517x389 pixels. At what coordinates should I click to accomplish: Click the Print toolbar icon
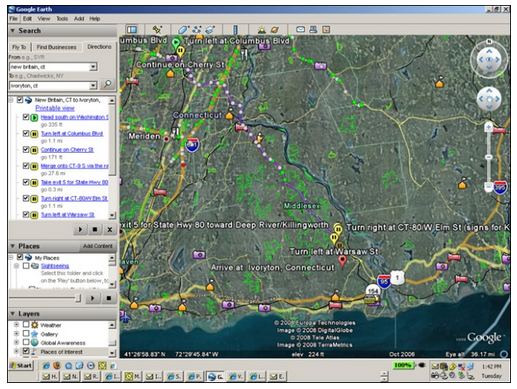(313, 30)
